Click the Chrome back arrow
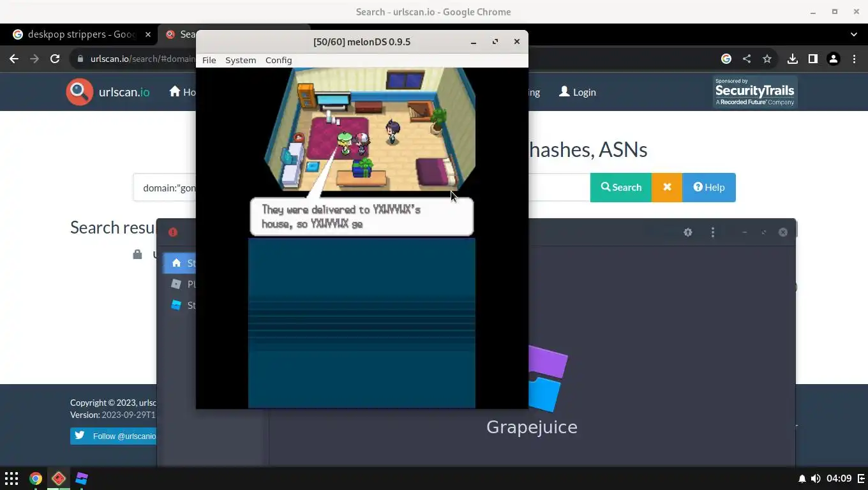 point(14,59)
